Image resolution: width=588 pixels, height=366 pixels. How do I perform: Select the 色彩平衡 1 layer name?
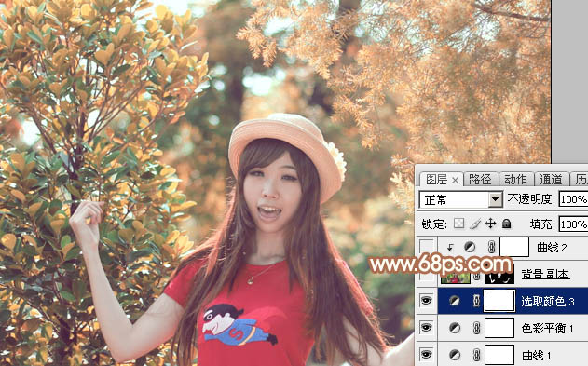[x=548, y=328]
